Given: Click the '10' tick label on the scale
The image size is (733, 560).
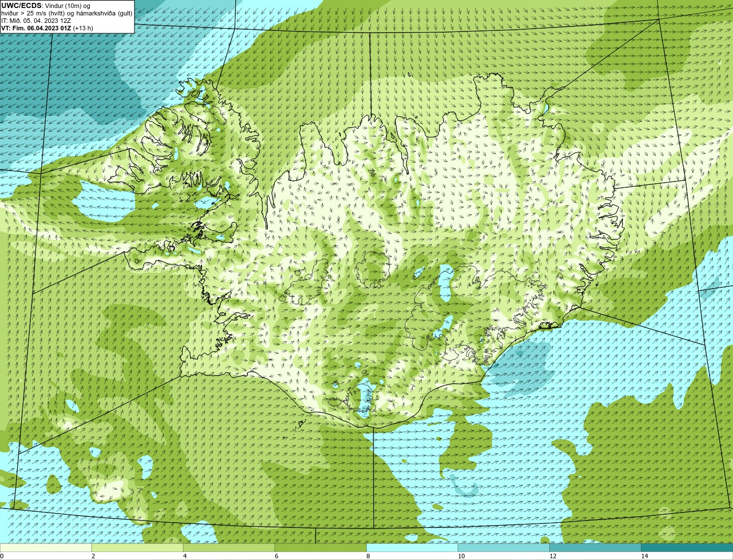Looking at the screenshot, I should point(461,556).
